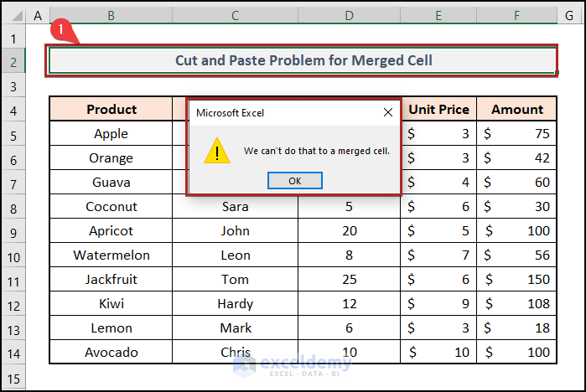Select the Jackfruit quantity cell with 25
Screen dimensions: 586x392
[x=350, y=280]
